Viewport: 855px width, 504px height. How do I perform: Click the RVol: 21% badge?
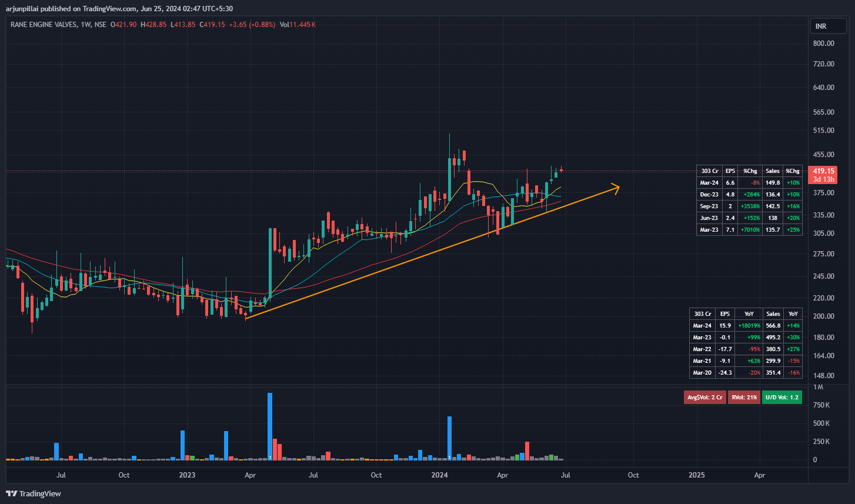(x=743, y=398)
